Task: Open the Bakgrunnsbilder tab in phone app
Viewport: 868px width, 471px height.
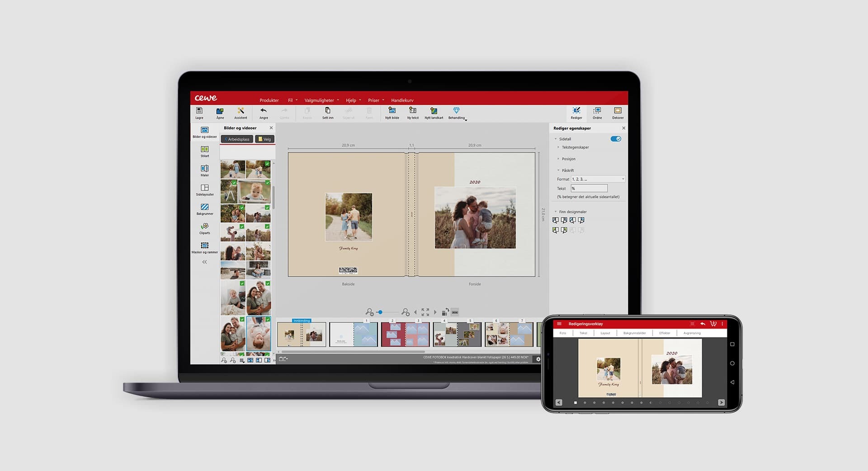Action: pyautogui.click(x=634, y=333)
